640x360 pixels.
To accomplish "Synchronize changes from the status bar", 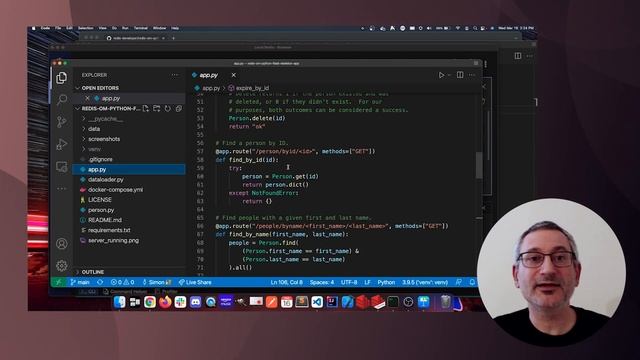I will (x=100, y=282).
